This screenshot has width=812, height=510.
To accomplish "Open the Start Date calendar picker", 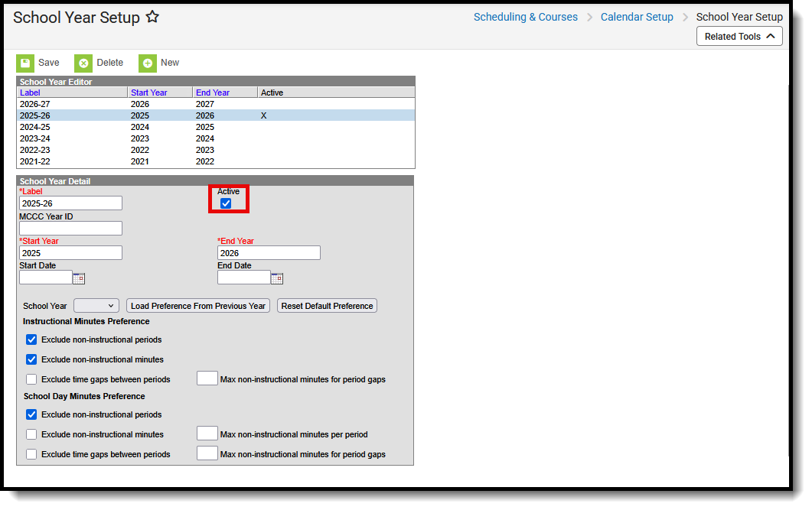I will pos(78,278).
